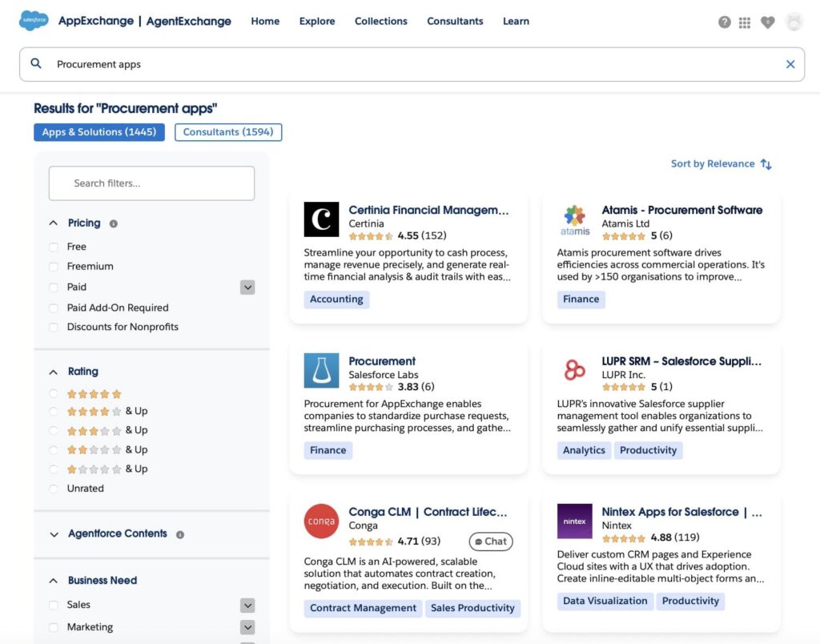The image size is (820, 644).
Task: Open the Collections menu item
Action: [381, 21]
